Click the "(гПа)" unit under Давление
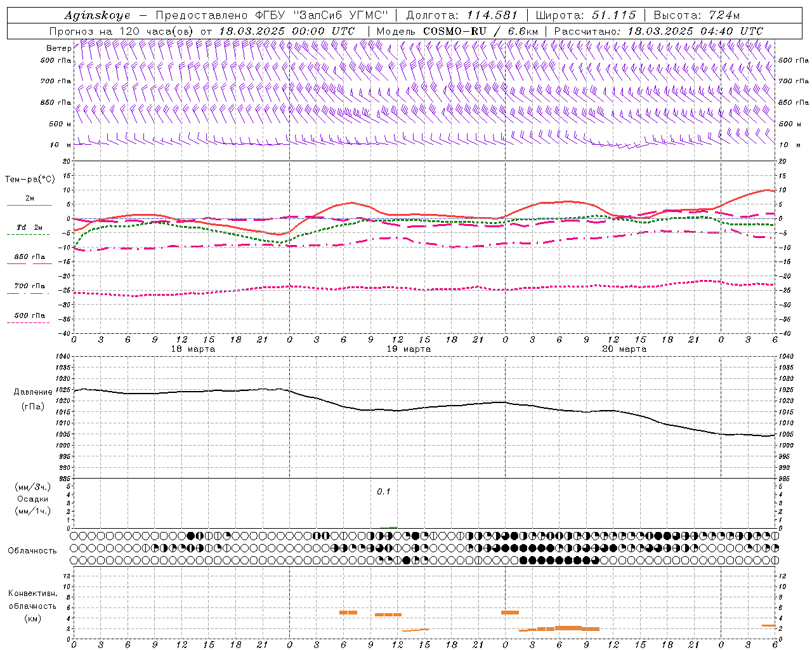This screenshot has width=812, height=650. point(33,406)
